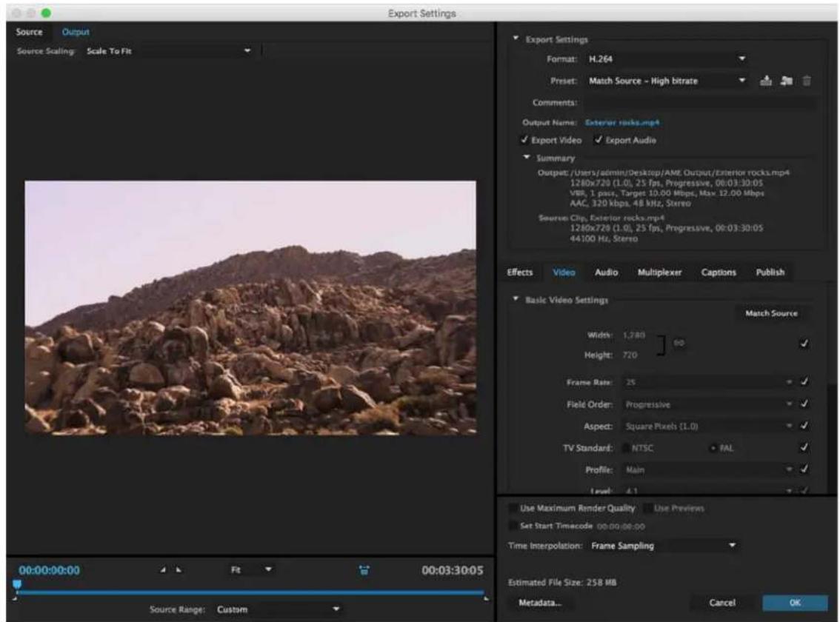Open the Fit zoom level dropdown
840x622 pixels.
pyautogui.click(x=251, y=569)
